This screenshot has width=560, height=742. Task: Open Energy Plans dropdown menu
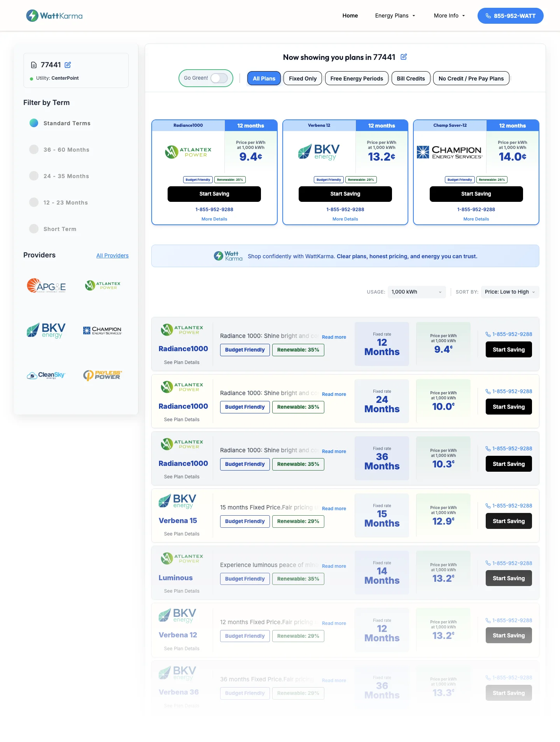395,16
